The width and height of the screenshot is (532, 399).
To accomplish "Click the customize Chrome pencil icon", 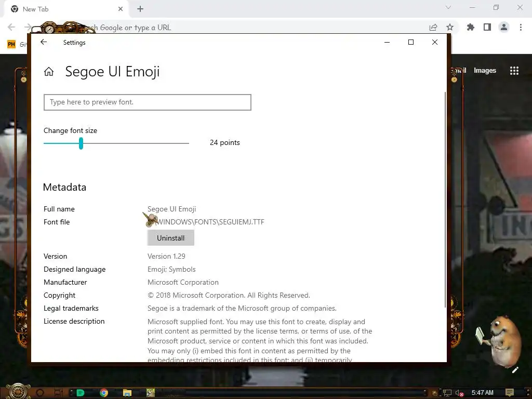I will pos(515,370).
